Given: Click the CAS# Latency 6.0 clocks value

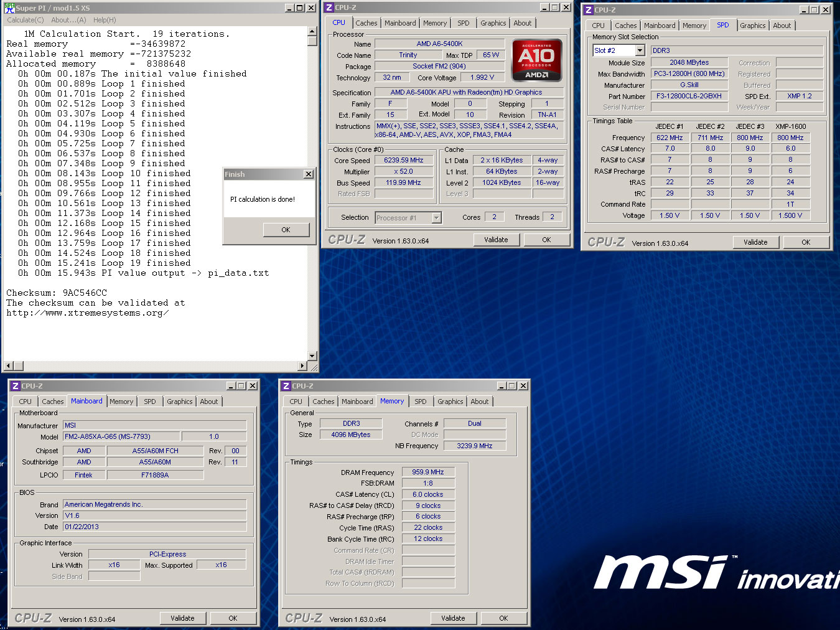Looking at the screenshot, I should (428, 494).
